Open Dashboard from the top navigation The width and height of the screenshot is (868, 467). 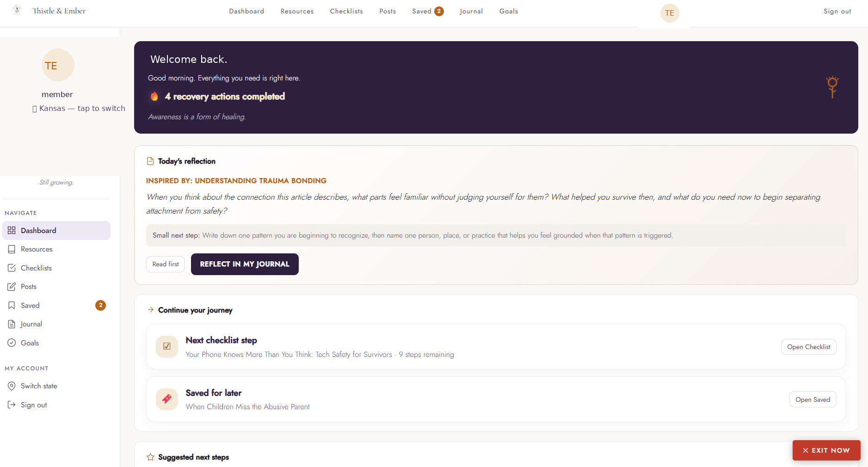click(x=246, y=11)
